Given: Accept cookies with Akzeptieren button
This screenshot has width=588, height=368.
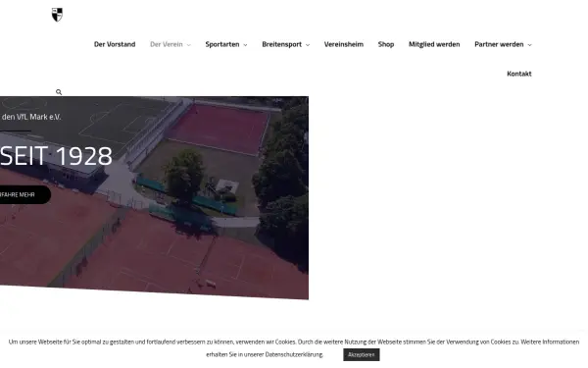Looking at the screenshot, I should click(361, 354).
